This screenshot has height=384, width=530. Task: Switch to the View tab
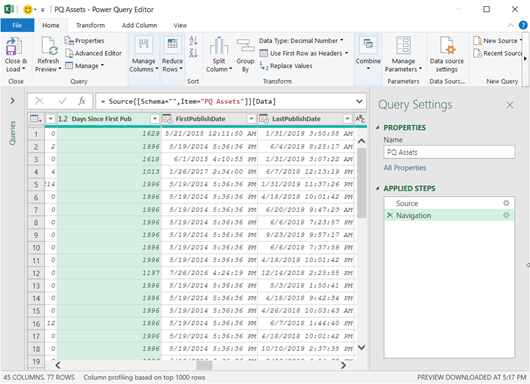pos(180,25)
